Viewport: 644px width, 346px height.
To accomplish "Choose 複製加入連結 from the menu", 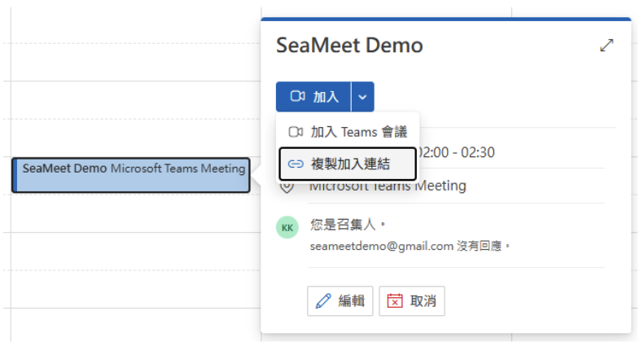I will (x=348, y=164).
